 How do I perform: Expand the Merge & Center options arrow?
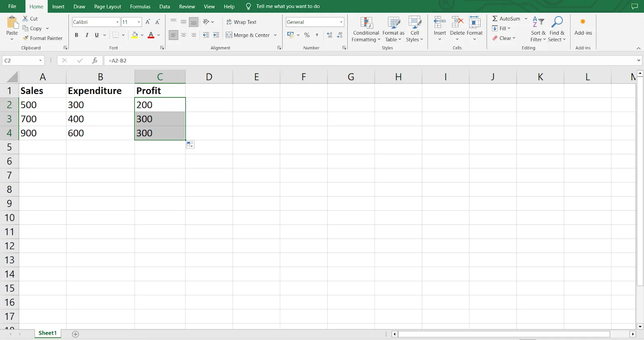(x=275, y=35)
